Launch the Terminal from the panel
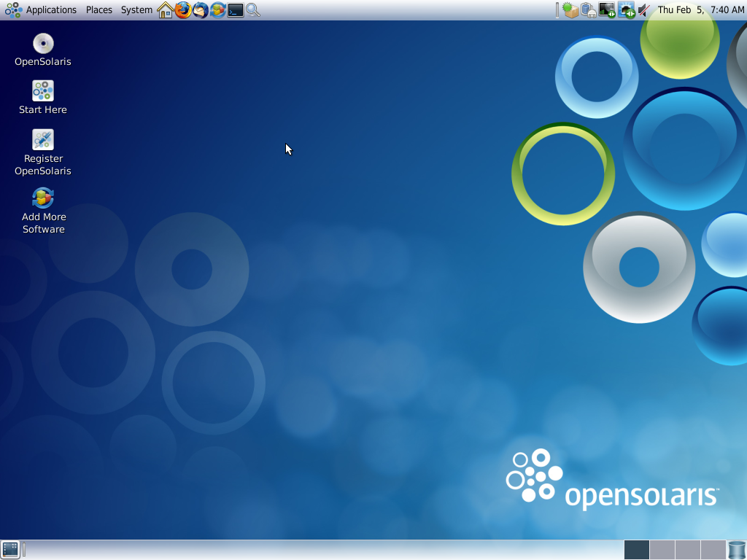Image resolution: width=747 pixels, height=560 pixels. [236, 10]
